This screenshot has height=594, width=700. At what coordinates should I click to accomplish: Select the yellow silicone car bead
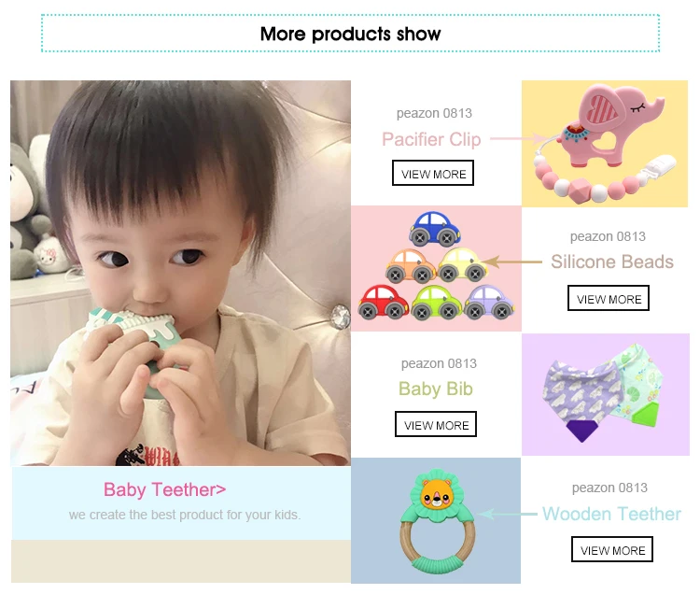[463, 265]
